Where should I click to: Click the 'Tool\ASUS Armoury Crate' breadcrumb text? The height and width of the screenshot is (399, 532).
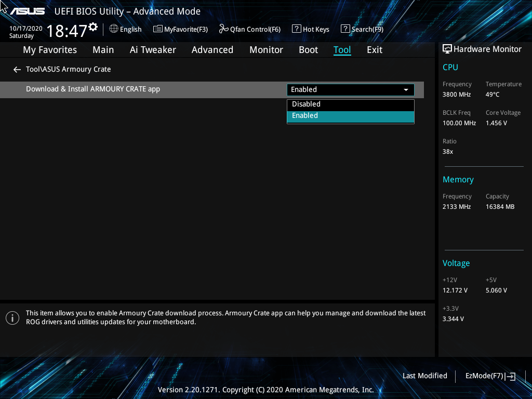68,69
